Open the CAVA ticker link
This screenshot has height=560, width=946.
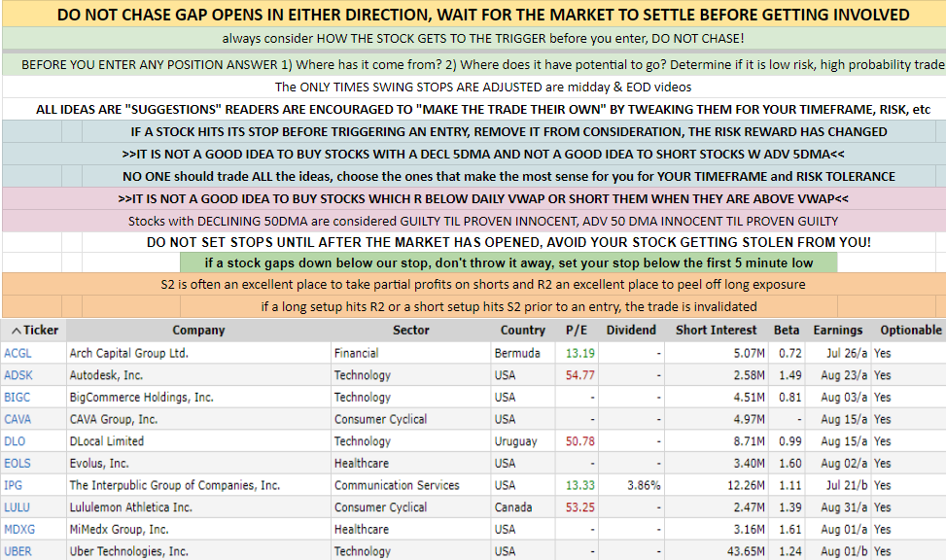point(18,419)
